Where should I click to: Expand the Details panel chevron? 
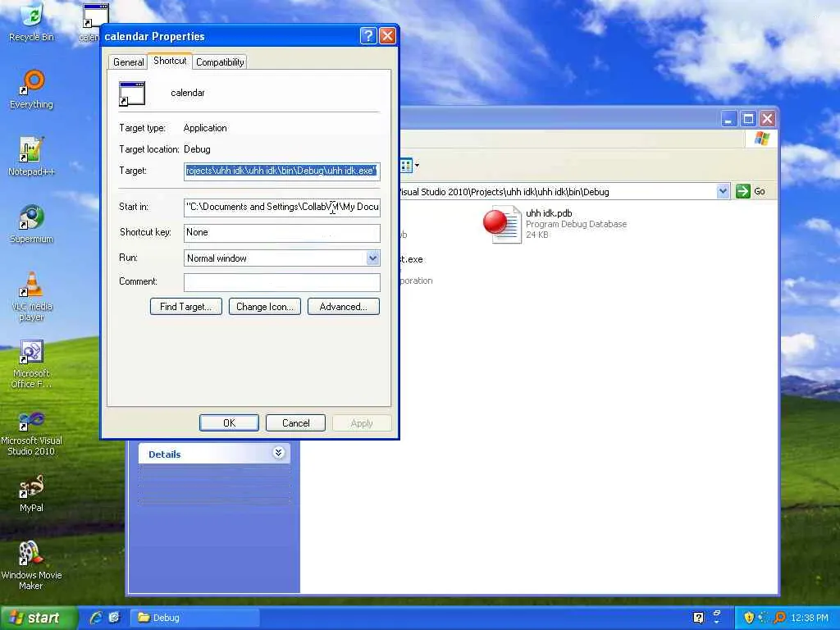[x=279, y=453]
